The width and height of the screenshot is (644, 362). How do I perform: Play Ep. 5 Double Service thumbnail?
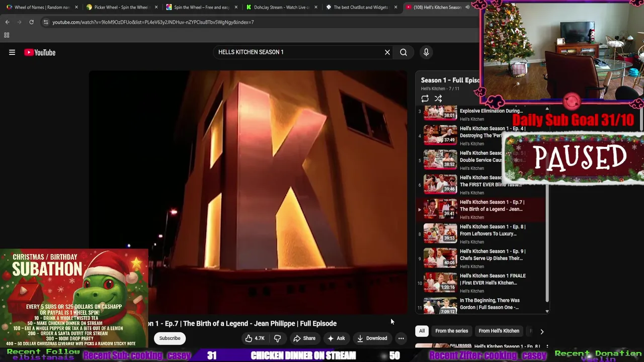pyautogui.click(x=440, y=159)
